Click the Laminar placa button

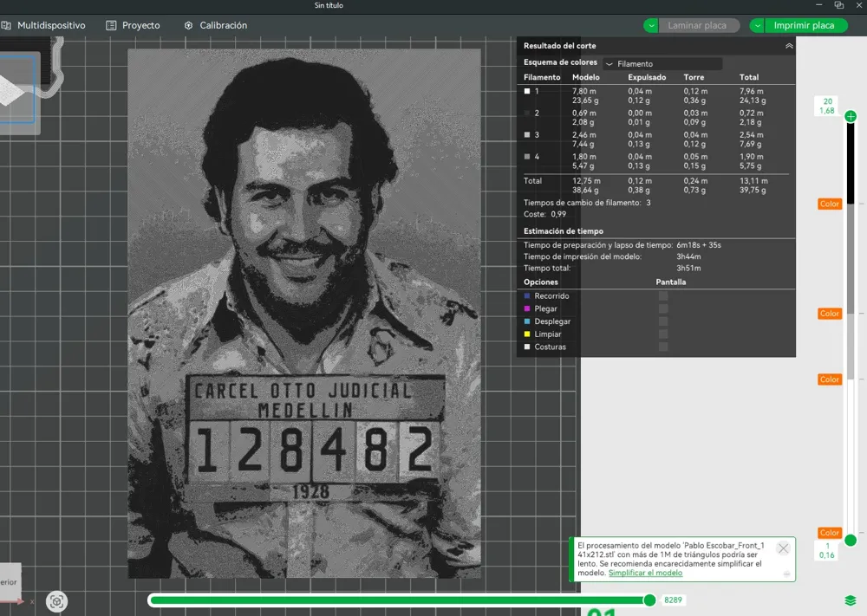pos(700,25)
